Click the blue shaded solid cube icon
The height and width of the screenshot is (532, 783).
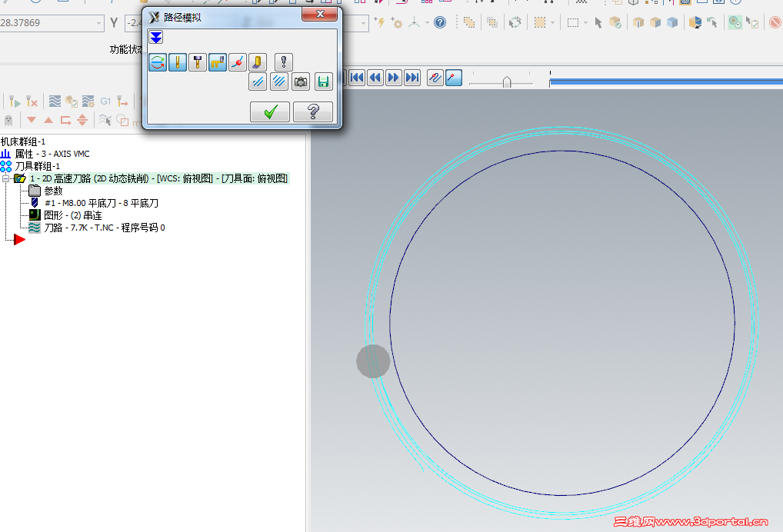(672, 22)
